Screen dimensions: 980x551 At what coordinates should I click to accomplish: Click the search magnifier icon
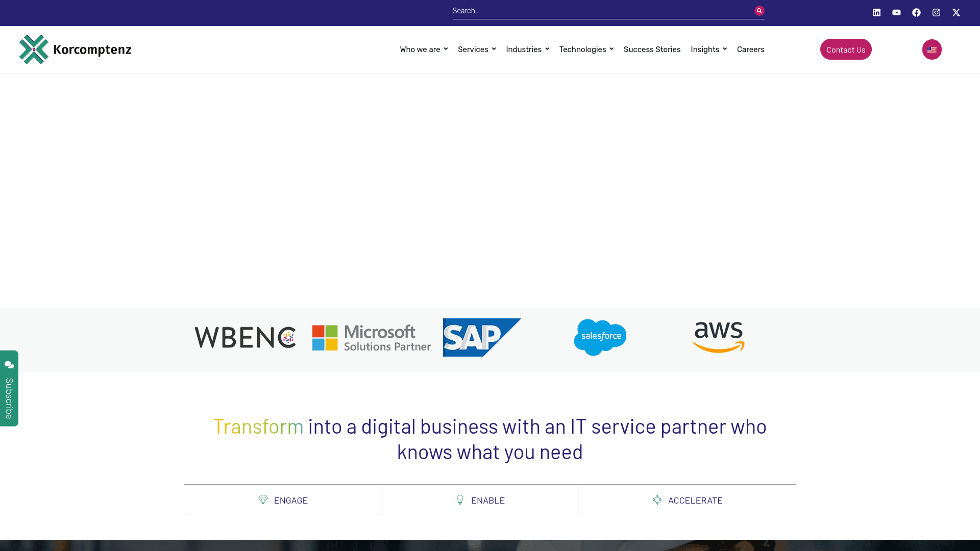coord(759,10)
